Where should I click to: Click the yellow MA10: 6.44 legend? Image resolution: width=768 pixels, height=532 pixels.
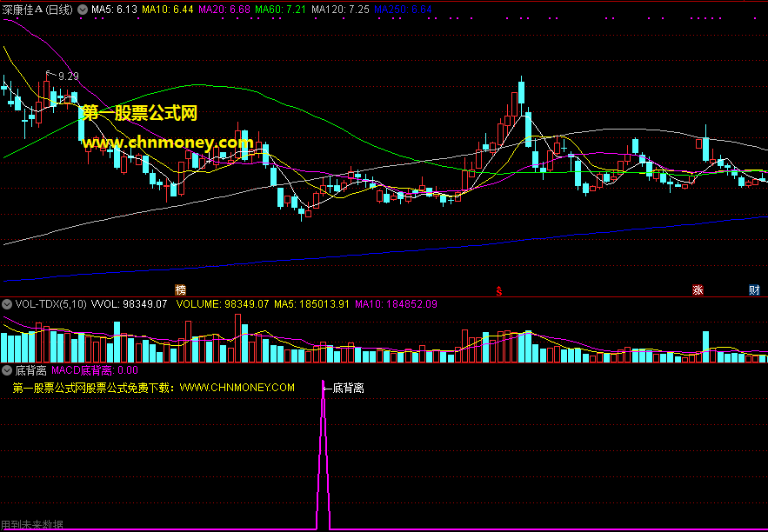pos(170,10)
